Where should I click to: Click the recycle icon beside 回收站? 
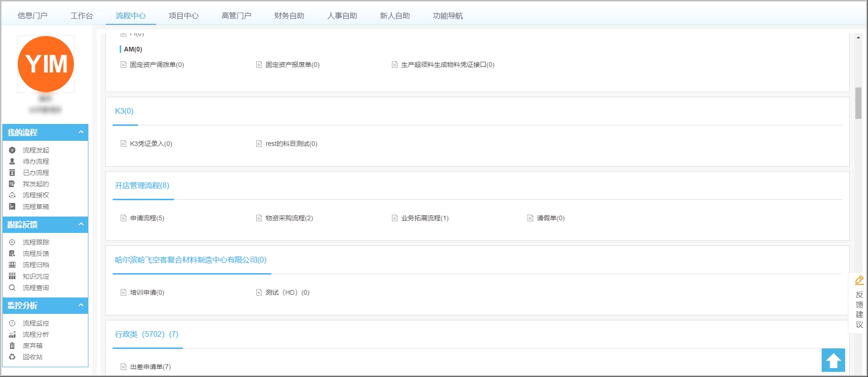[12, 357]
